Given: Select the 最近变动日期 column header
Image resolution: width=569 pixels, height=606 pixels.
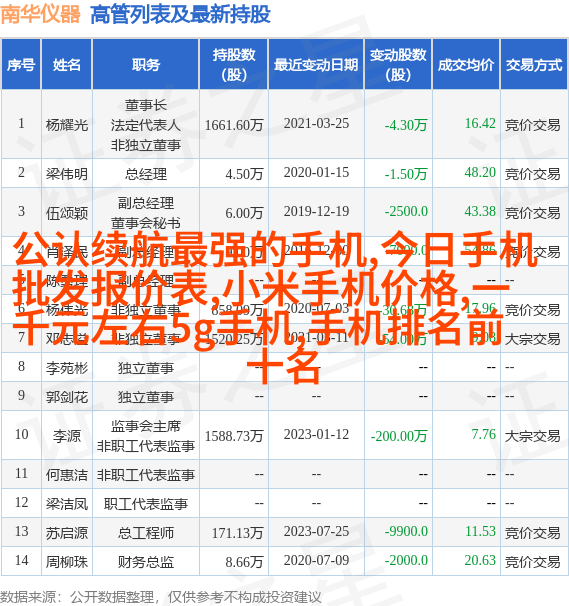Looking at the screenshot, I should pos(316,65).
